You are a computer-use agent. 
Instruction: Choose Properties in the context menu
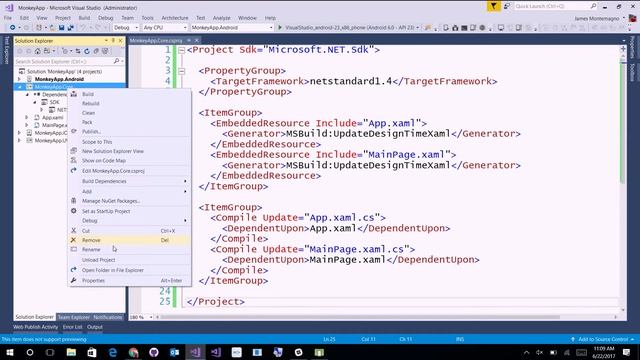tap(129, 280)
